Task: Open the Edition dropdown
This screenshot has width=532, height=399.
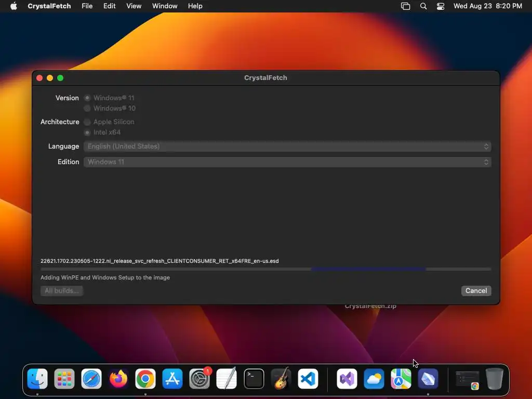Action: point(287,162)
